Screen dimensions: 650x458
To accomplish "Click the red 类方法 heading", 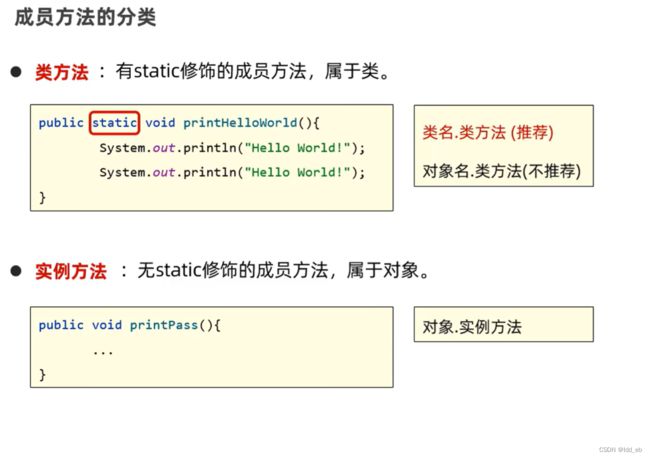I will 62,72.
